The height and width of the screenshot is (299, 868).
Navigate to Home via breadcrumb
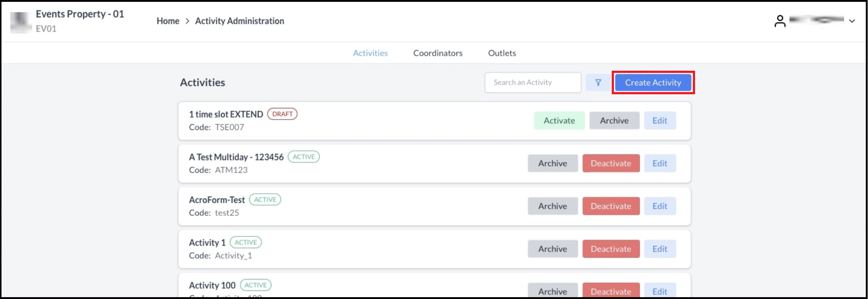168,21
